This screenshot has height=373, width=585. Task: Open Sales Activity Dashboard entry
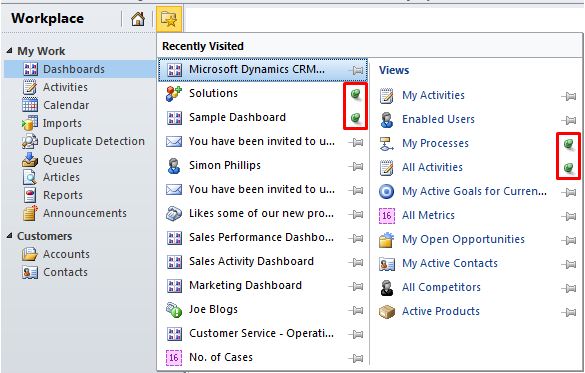[251, 261]
